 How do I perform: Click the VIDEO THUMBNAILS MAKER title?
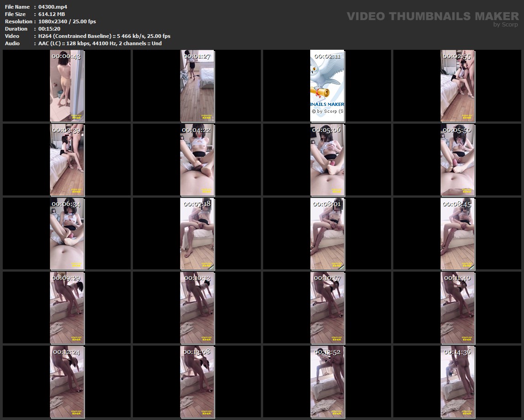click(432, 16)
